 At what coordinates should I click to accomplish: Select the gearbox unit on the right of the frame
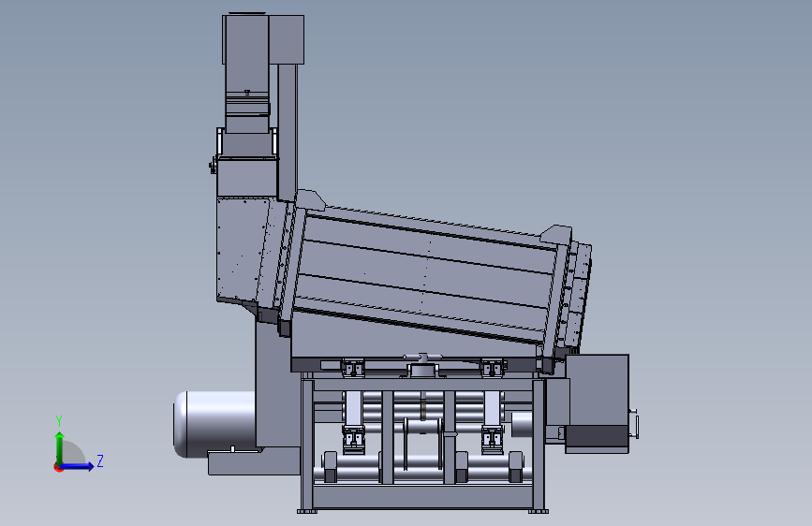pos(597,403)
